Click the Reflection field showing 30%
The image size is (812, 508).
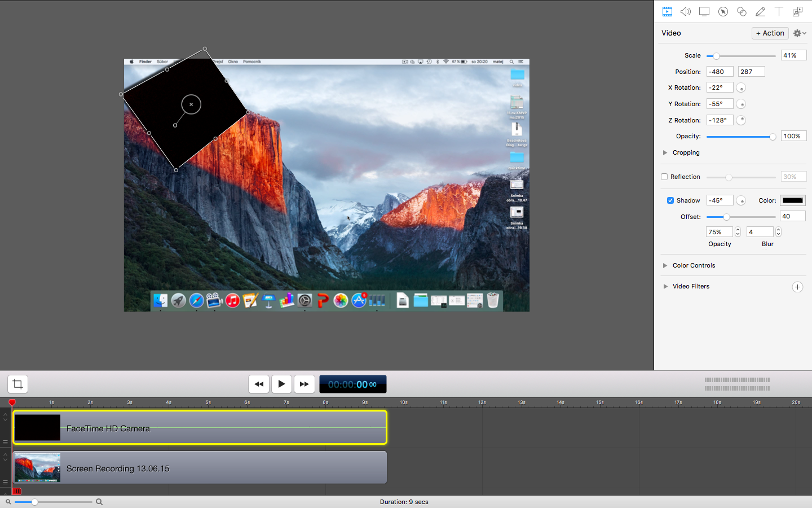click(x=793, y=177)
